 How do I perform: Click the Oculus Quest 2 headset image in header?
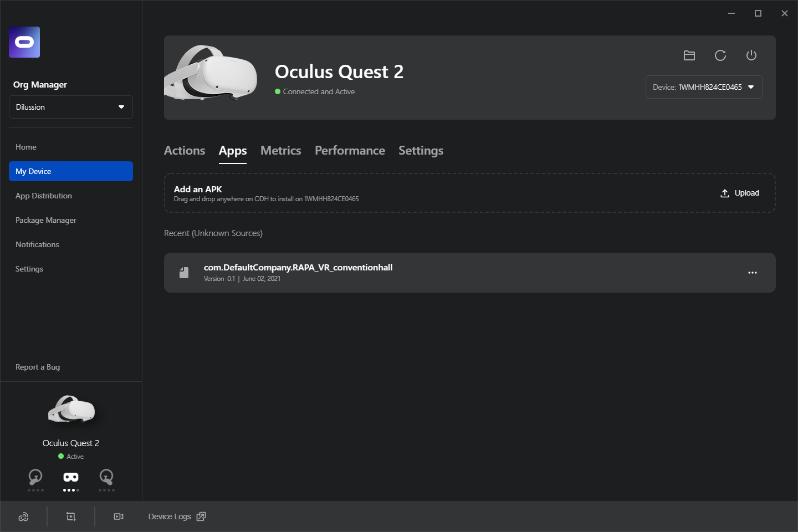(211, 73)
